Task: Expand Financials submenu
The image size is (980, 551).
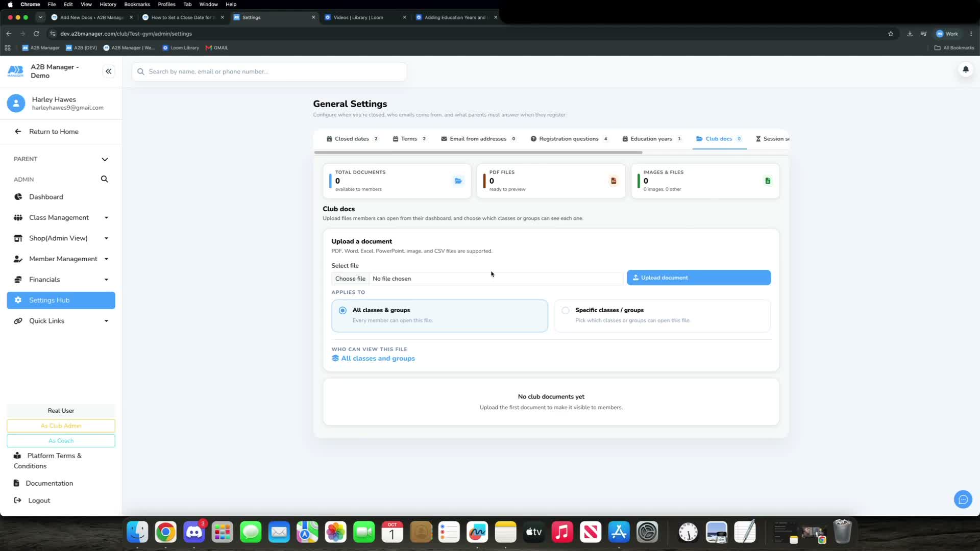Action: click(x=106, y=280)
